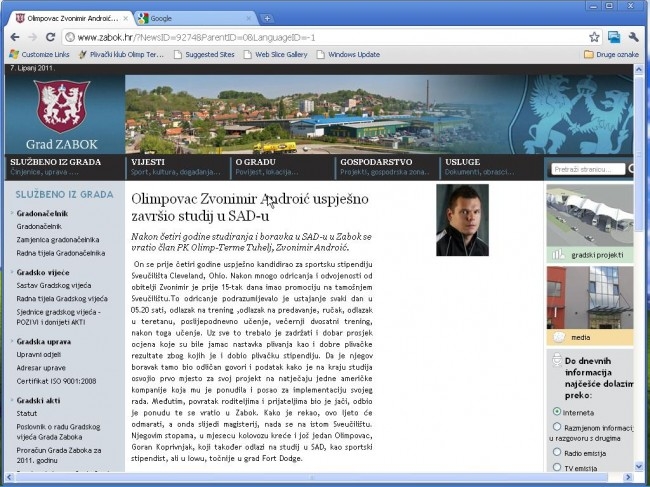
Task: Open the Certifikat ISO 9001:2008 link
Action: tap(56, 381)
